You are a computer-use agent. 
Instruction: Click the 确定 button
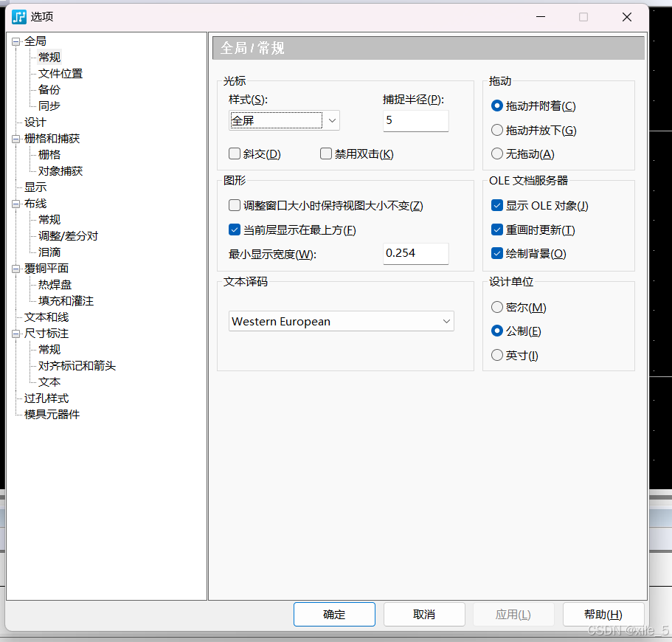334,614
